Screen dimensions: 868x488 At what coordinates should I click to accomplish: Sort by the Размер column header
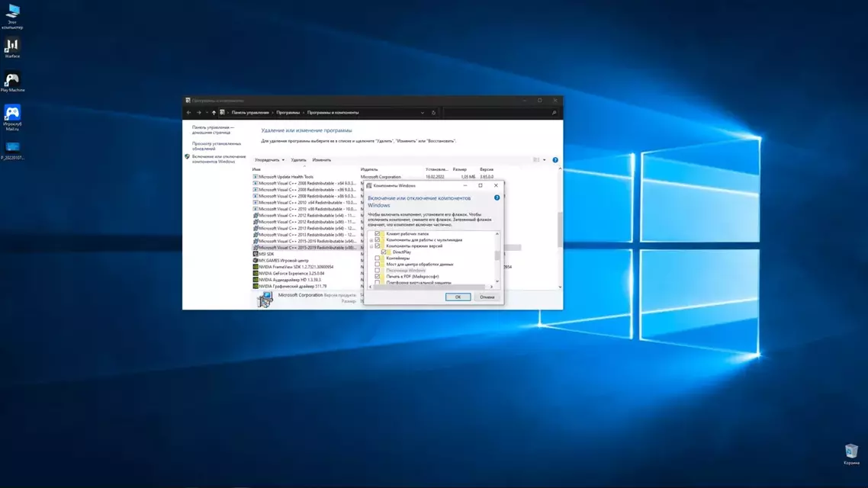[x=459, y=169]
